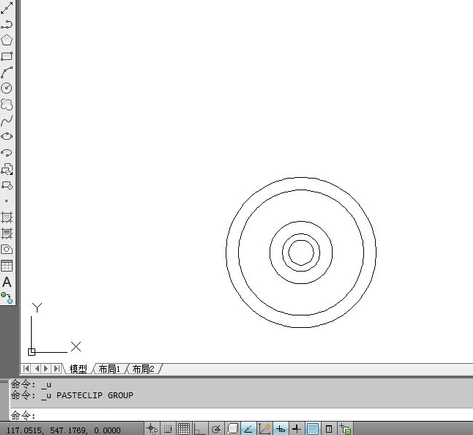Select the Polygon drawing tool
This screenshot has height=435, width=473.
pyautogui.click(x=7, y=40)
